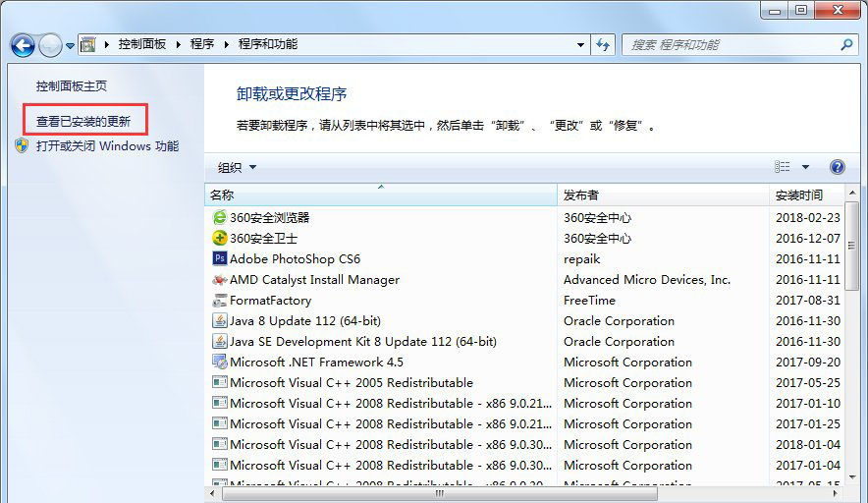Open 查看已安装的更新 link
This screenshot has height=503, width=868.
pyautogui.click(x=83, y=121)
